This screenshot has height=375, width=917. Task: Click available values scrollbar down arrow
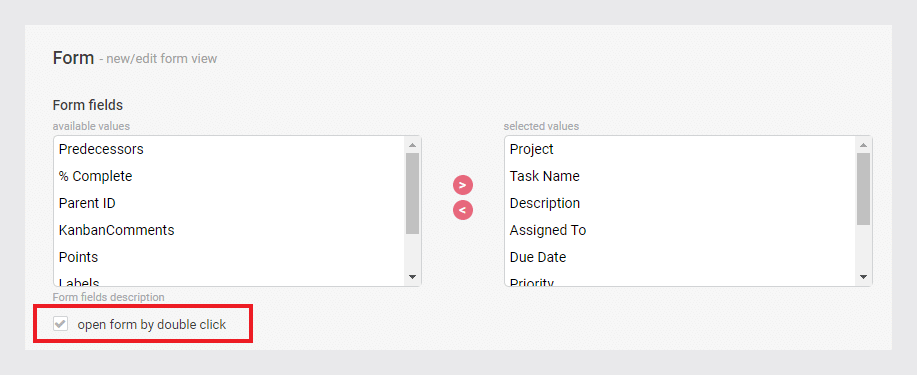tap(412, 277)
